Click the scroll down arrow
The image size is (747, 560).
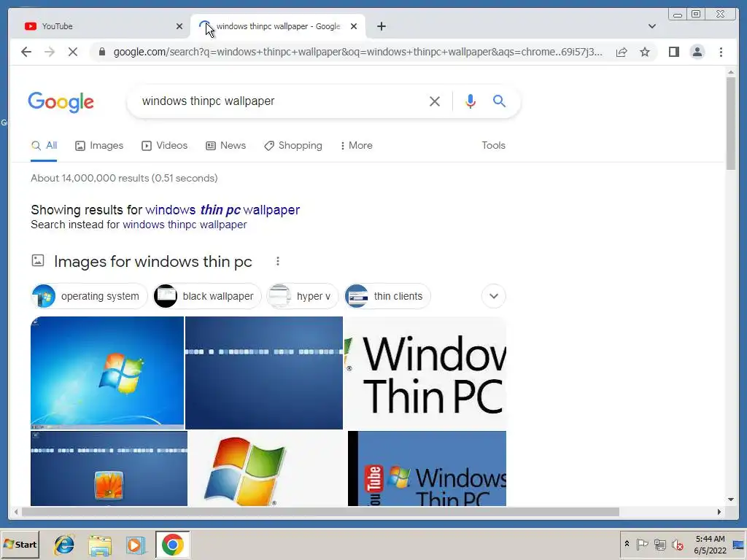click(x=731, y=499)
